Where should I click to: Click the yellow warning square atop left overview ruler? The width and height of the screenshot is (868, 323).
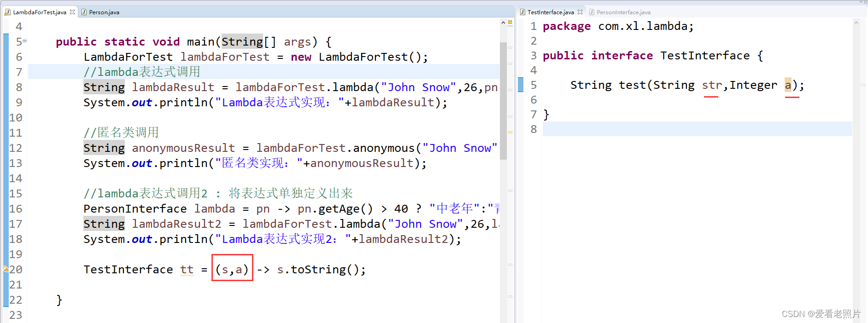pyautogui.click(x=510, y=23)
